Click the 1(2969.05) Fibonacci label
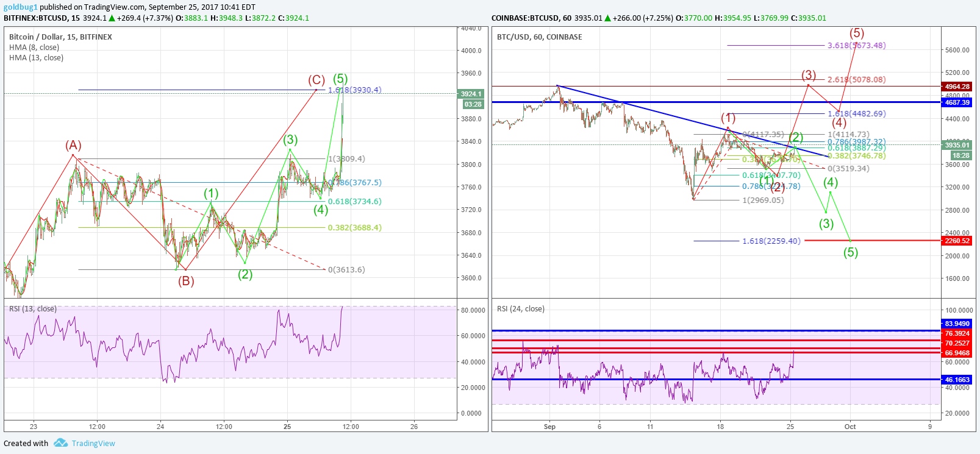This screenshot has width=980, height=454. click(763, 200)
